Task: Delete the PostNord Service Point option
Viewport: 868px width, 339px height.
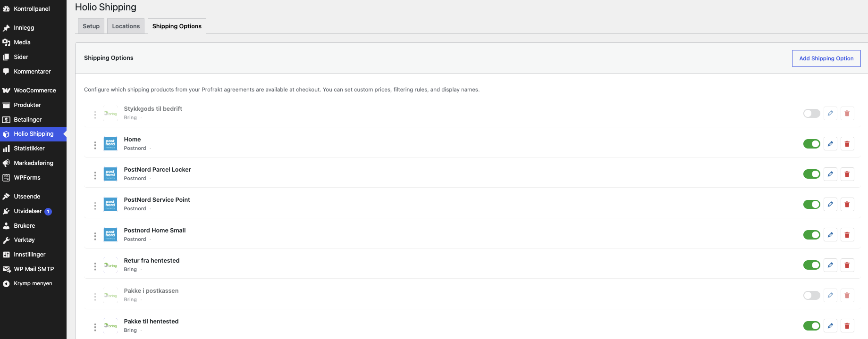Action: [x=847, y=204]
